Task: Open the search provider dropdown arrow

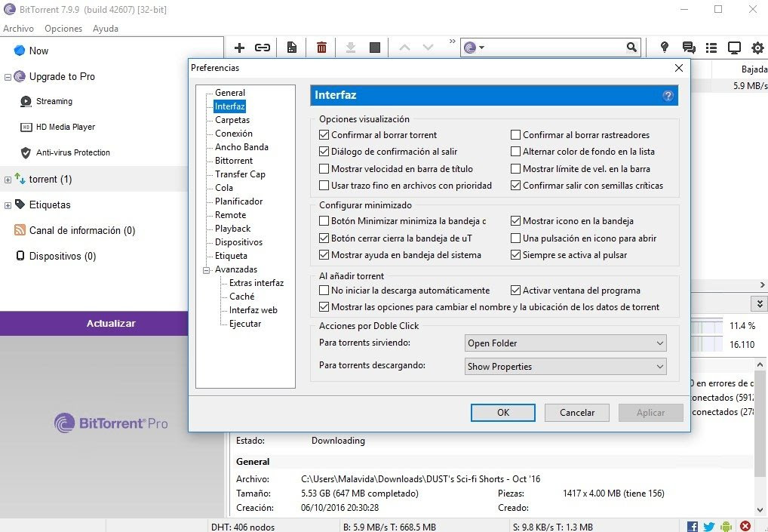Action: [481, 48]
